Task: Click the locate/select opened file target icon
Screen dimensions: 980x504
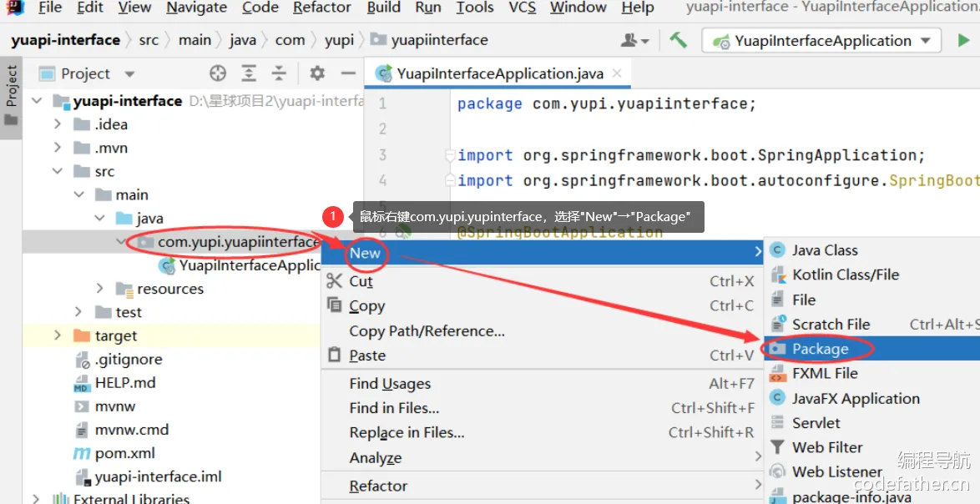Action: tap(218, 73)
